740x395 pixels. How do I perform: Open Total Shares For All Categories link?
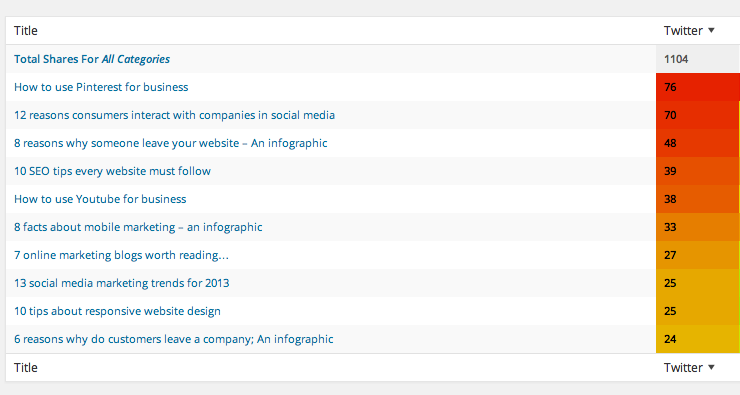92,59
